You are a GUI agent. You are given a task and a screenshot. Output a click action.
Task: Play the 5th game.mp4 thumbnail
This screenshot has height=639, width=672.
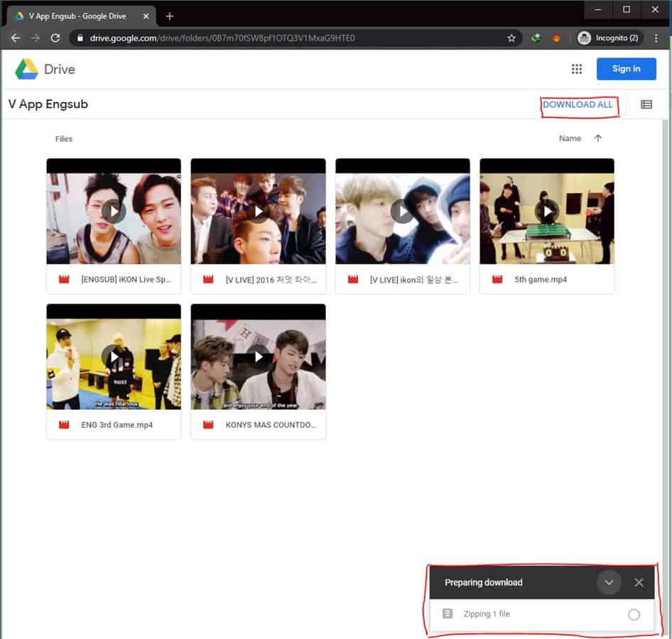547,211
